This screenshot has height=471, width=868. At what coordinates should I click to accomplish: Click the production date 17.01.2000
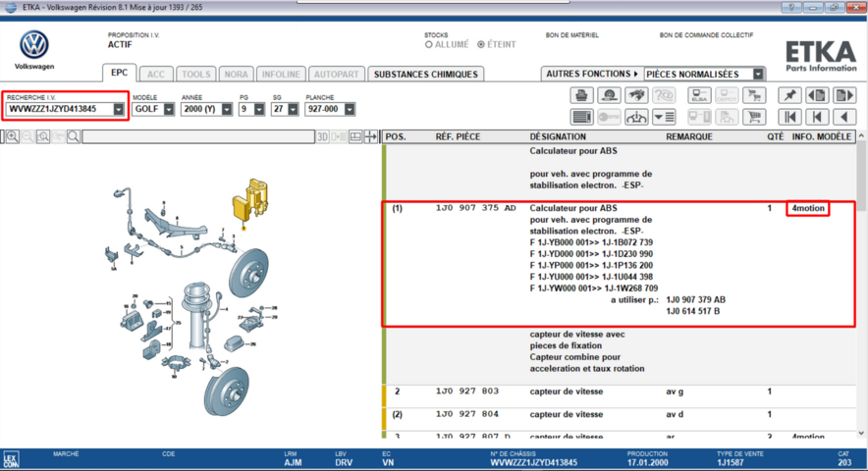point(647,463)
